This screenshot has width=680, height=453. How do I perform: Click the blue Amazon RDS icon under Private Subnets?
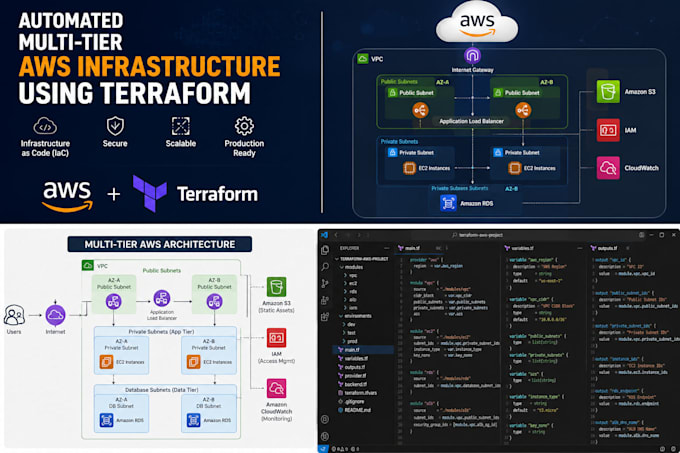click(x=448, y=203)
